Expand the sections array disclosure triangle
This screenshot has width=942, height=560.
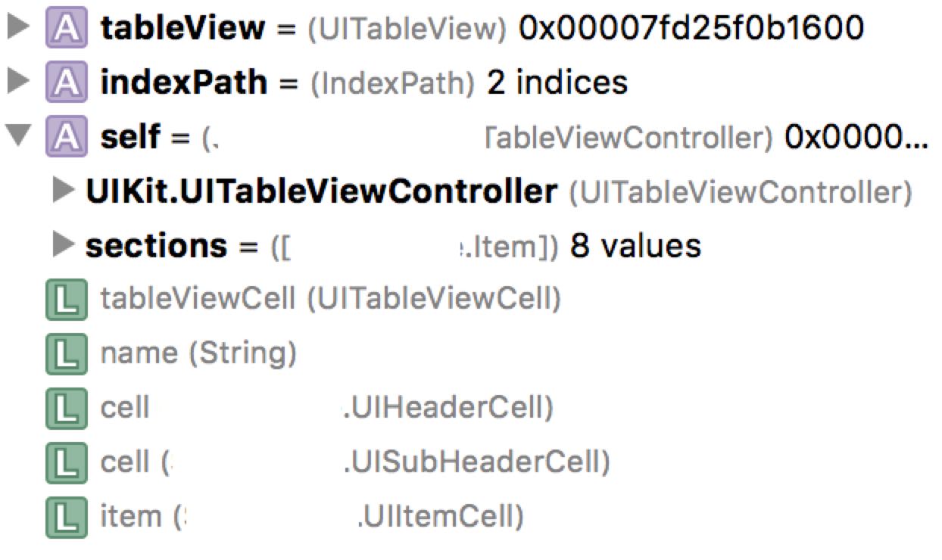pyautogui.click(x=65, y=245)
